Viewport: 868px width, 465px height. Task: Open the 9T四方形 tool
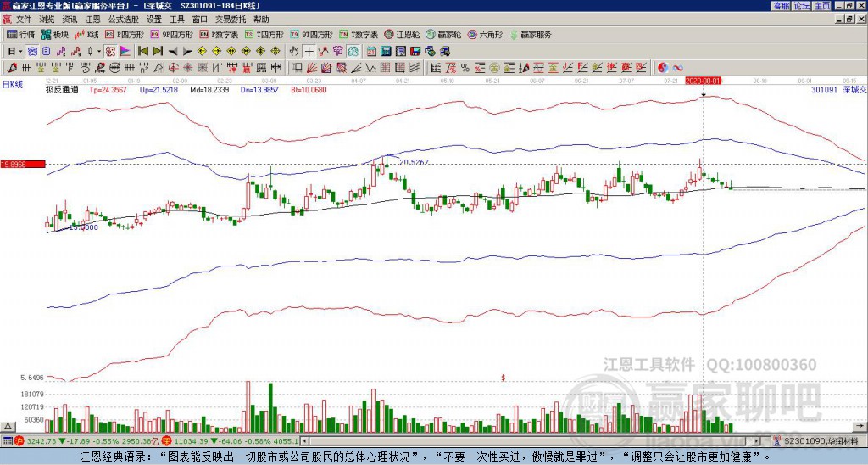pyautogui.click(x=312, y=34)
